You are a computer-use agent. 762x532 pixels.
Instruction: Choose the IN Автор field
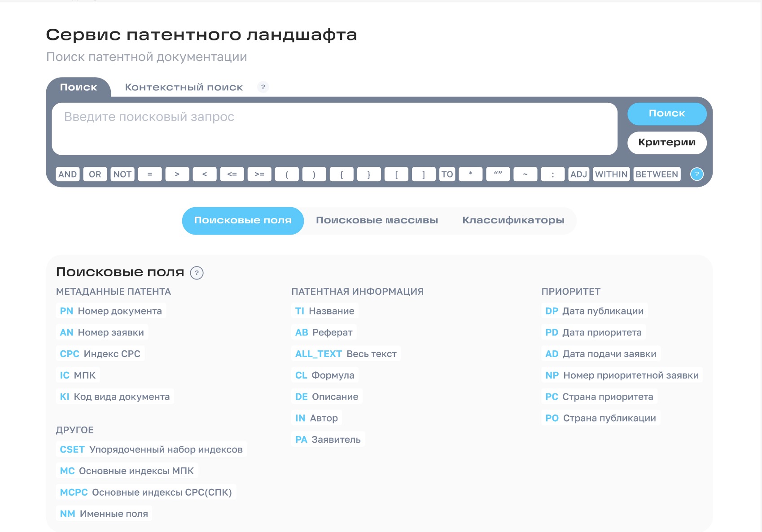(317, 419)
